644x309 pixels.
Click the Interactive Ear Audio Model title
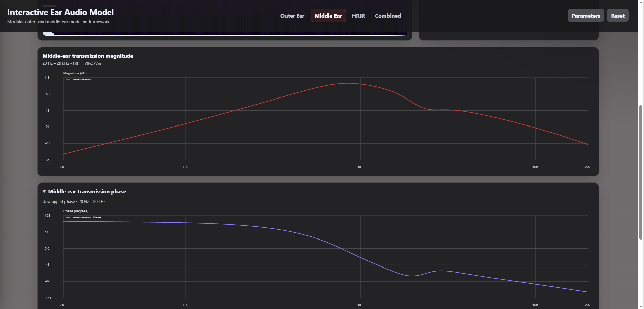[x=61, y=12]
